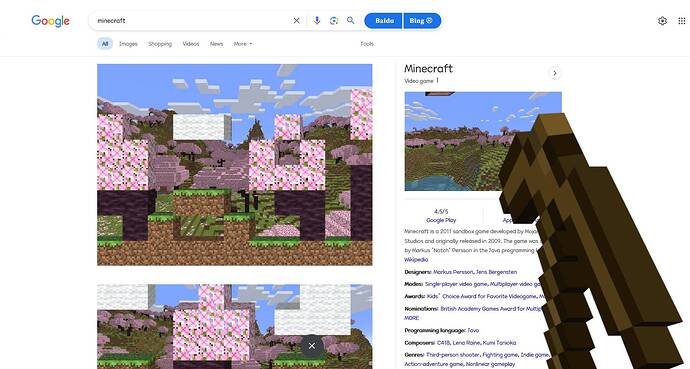Open the Action-adventure game genre link

coord(434,365)
